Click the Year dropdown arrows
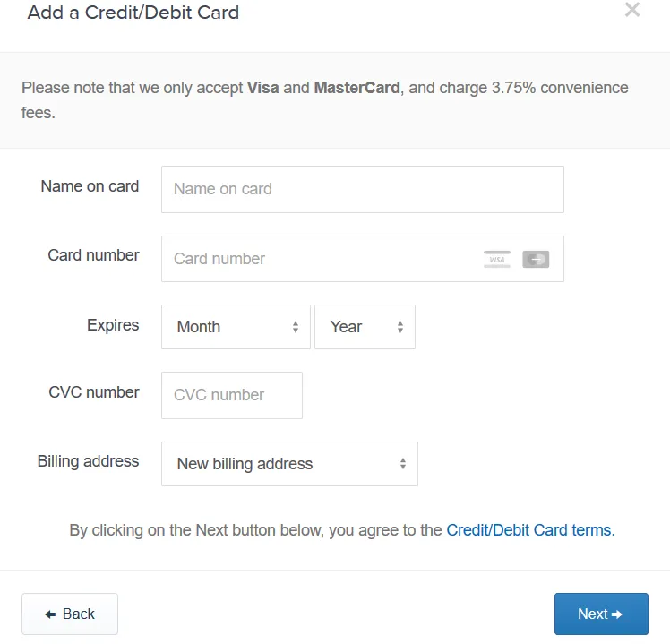This screenshot has height=644, width=670. [400, 327]
